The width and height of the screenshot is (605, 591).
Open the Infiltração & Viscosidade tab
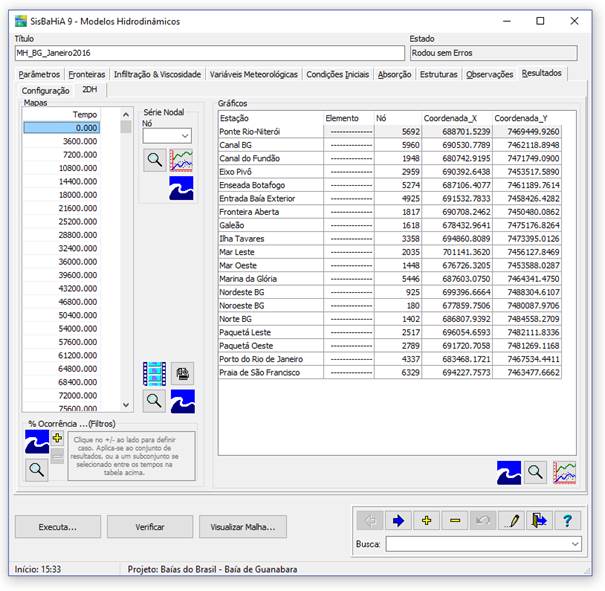(157, 74)
